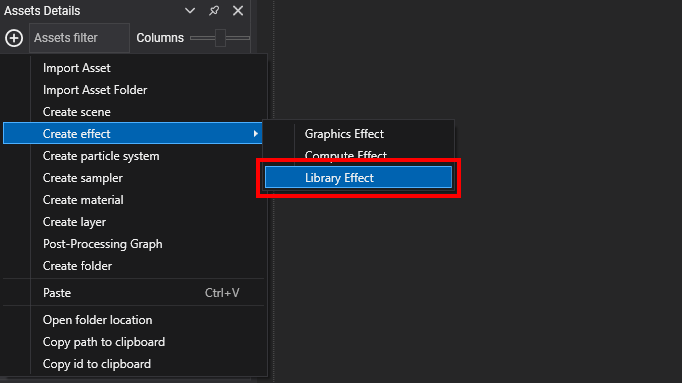
Task: Select Library Effect in submenu
Action: (358, 177)
